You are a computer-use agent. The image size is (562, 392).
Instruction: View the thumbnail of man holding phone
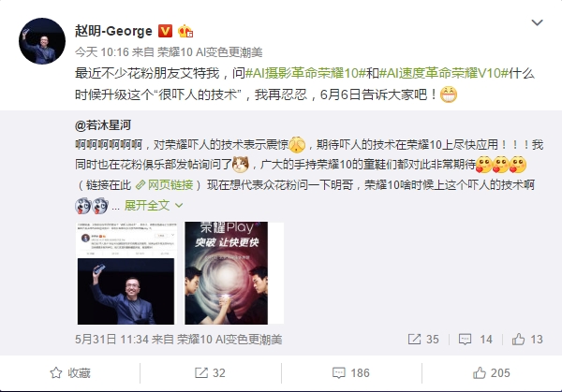[x=126, y=273]
